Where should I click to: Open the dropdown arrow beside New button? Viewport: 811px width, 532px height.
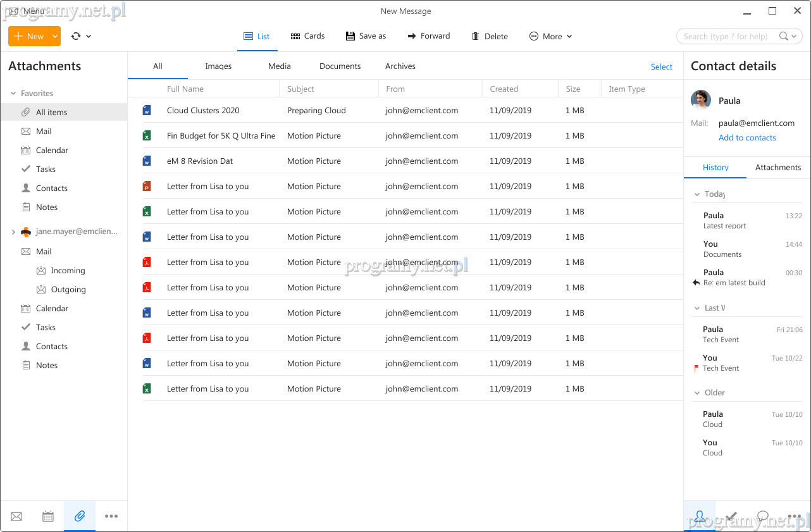click(x=55, y=36)
